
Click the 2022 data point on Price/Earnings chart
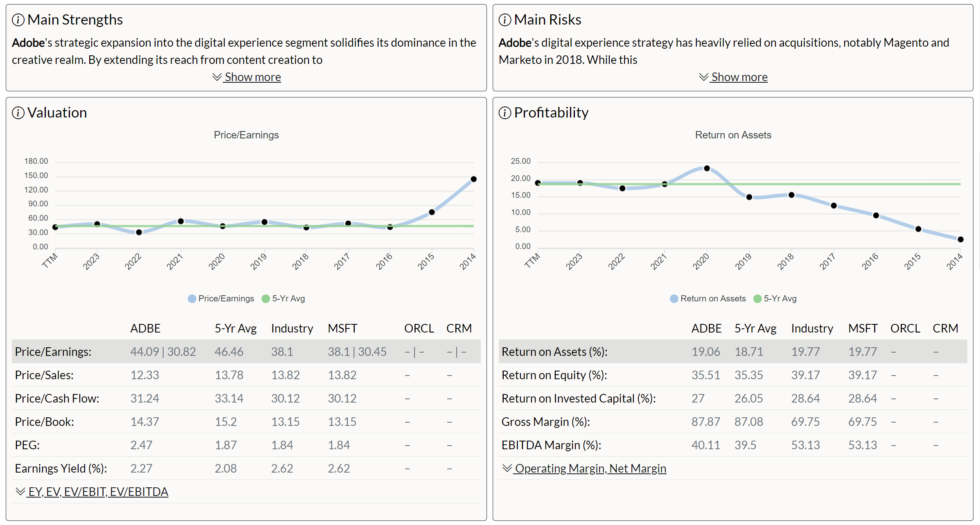tap(139, 232)
